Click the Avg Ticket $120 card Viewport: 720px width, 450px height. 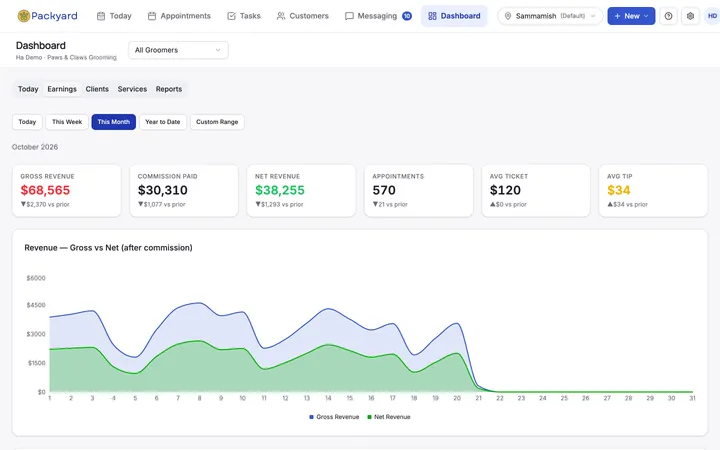pyautogui.click(x=536, y=191)
